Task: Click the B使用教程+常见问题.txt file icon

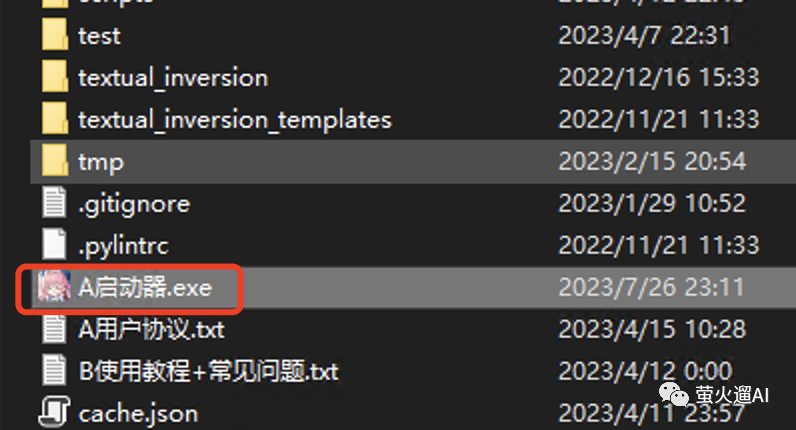Action: coord(54,371)
